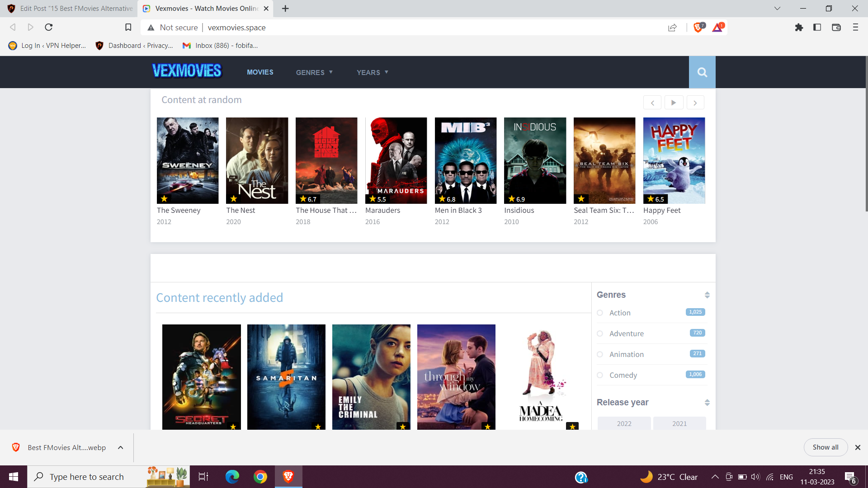Screen dimensions: 868x488
Task: Open the MOVIES navigation item
Action: (260, 72)
